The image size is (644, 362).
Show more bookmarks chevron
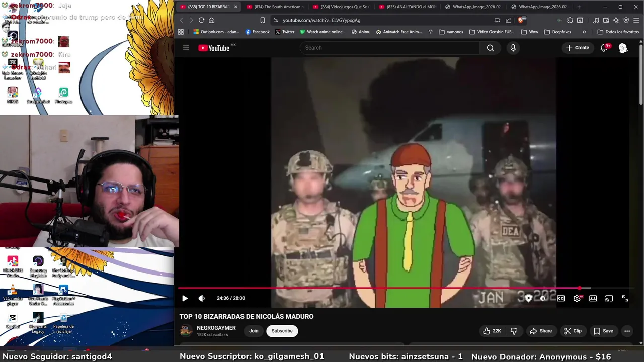point(584,32)
